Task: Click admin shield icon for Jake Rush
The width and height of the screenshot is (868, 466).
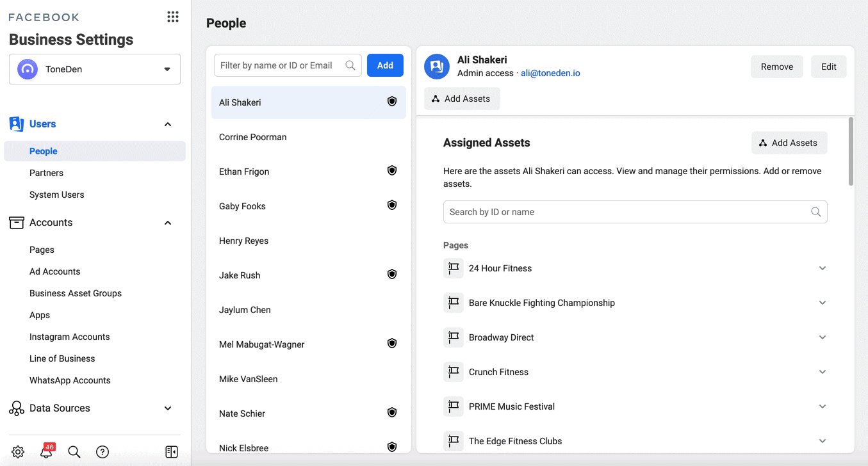Action: click(x=392, y=275)
